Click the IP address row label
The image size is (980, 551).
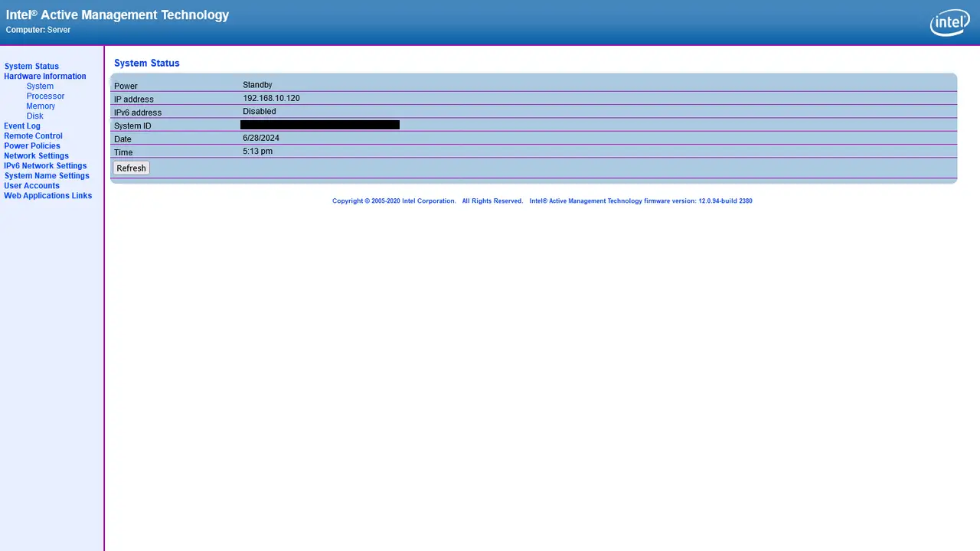(x=134, y=99)
